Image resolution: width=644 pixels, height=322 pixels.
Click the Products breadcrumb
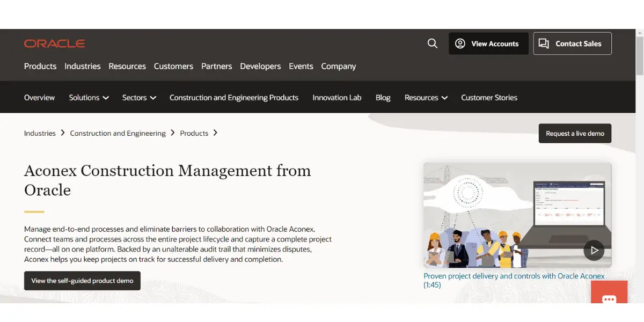click(x=194, y=133)
